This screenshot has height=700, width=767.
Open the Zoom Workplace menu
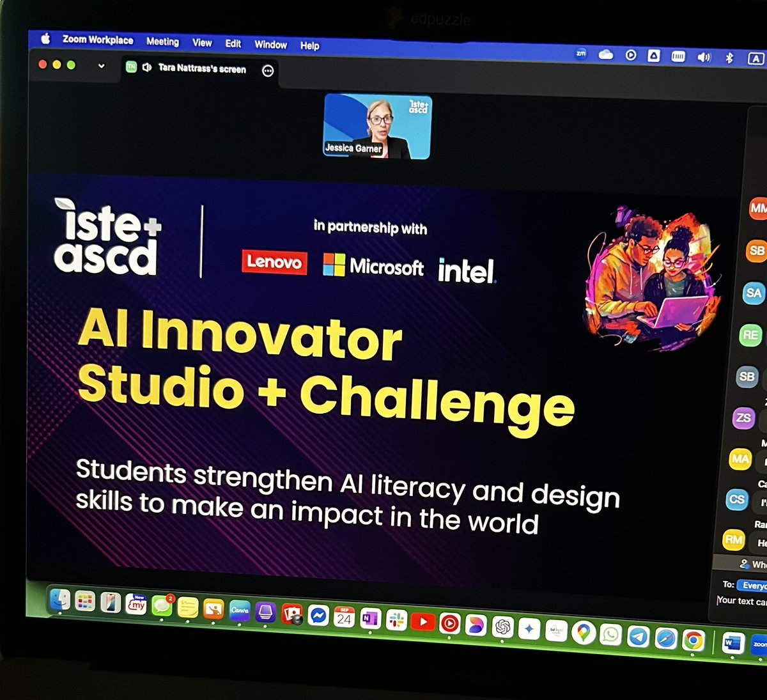[98, 40]
